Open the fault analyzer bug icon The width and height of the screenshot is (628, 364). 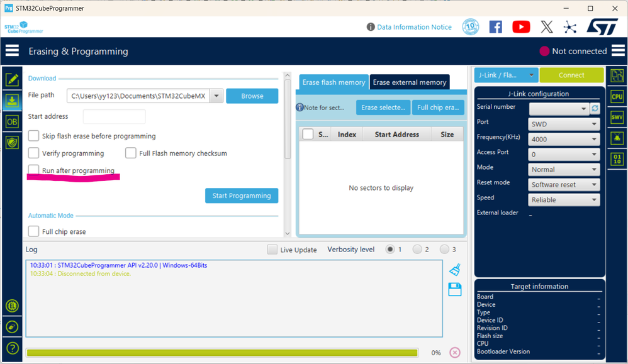pos(617,138)
